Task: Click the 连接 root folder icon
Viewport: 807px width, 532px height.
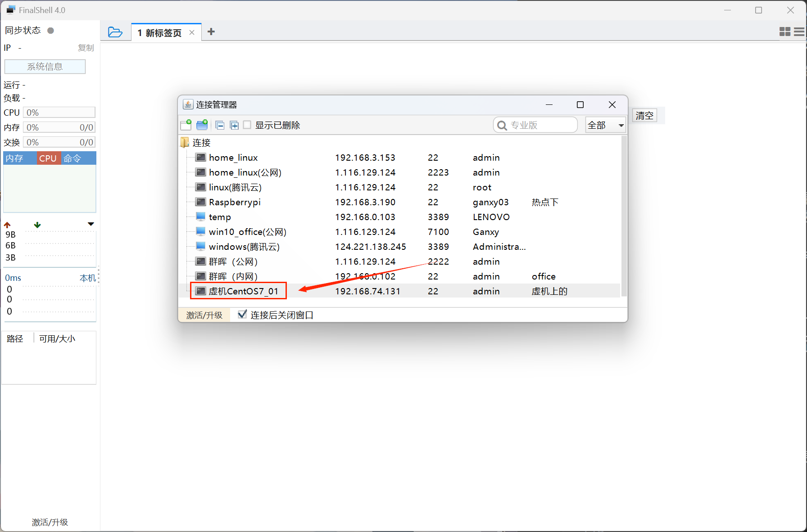Action: pos(185,142)
